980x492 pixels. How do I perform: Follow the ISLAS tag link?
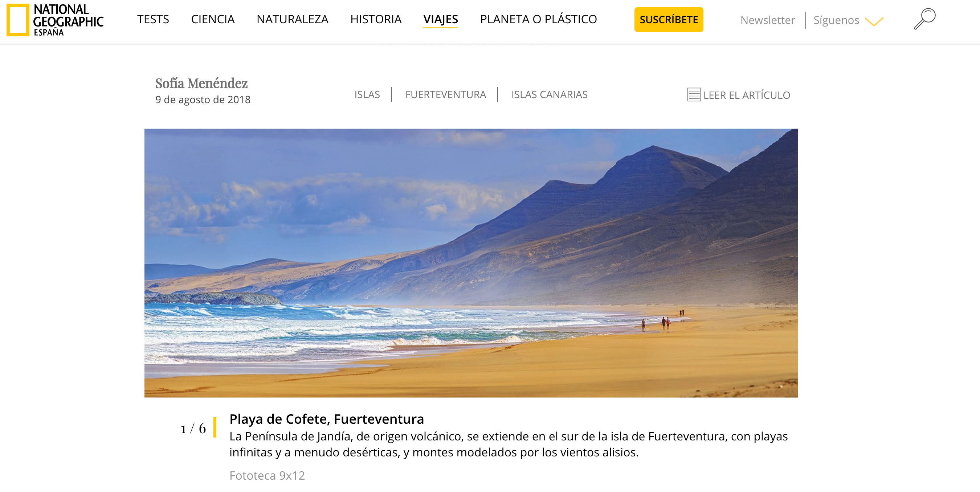367,94
